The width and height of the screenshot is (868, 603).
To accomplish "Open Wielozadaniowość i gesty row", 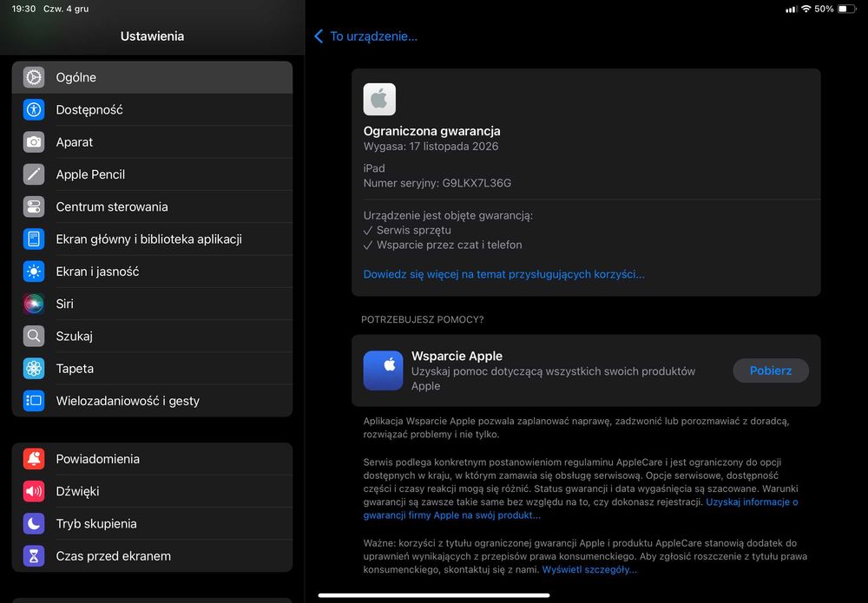I will [x=152, y=401].
